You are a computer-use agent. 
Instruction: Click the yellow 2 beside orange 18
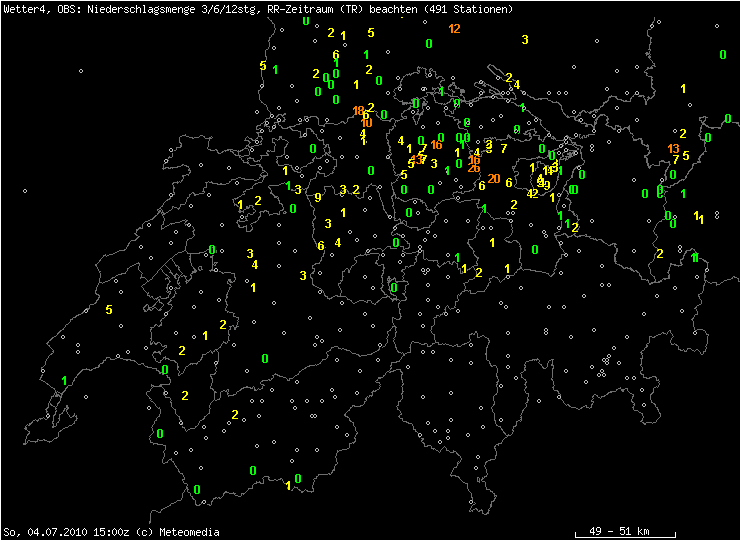[371, 107]
